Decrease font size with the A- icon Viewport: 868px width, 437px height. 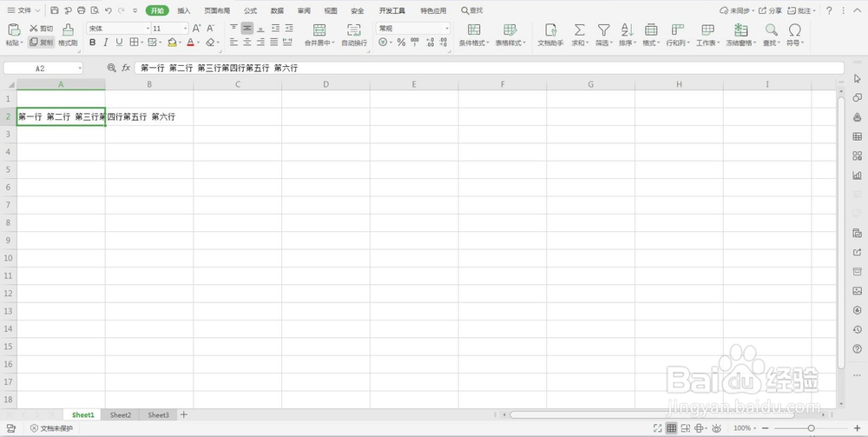[x=210, y=29]
